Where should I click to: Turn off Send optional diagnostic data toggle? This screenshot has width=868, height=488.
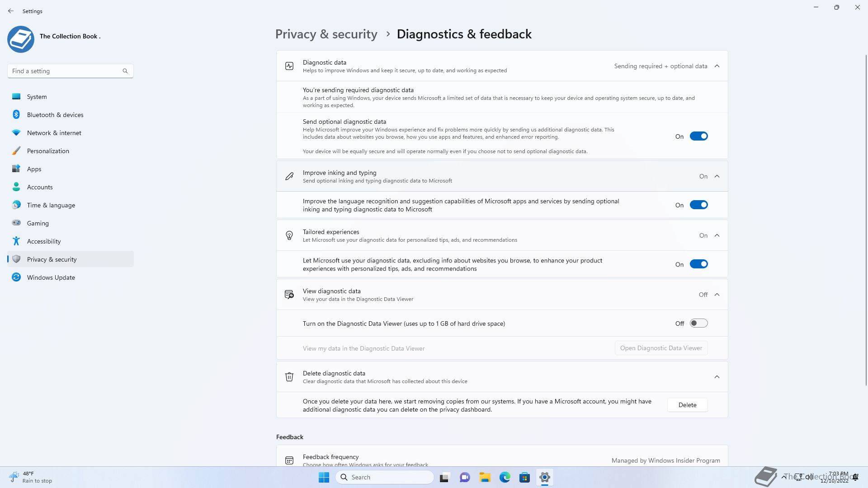pos(698,136)
